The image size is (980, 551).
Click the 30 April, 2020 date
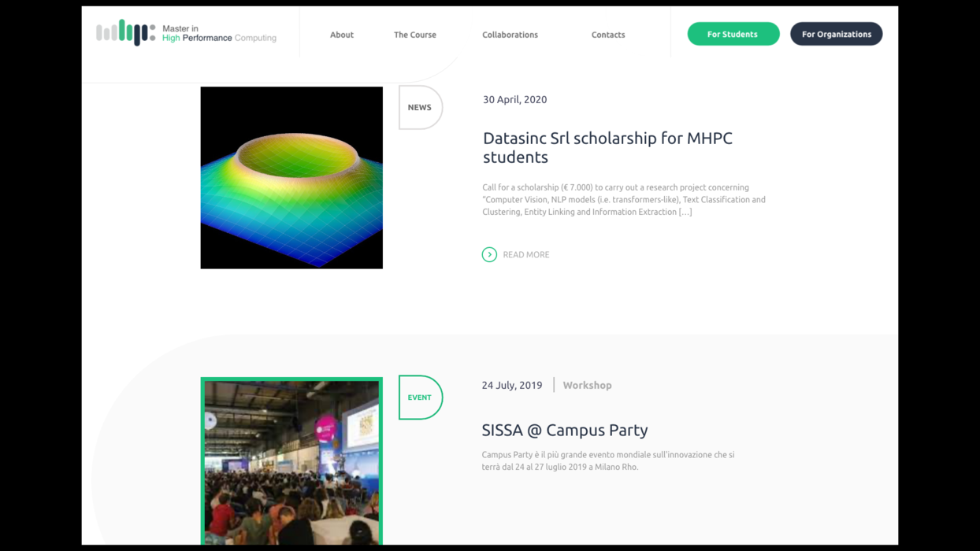514,99
